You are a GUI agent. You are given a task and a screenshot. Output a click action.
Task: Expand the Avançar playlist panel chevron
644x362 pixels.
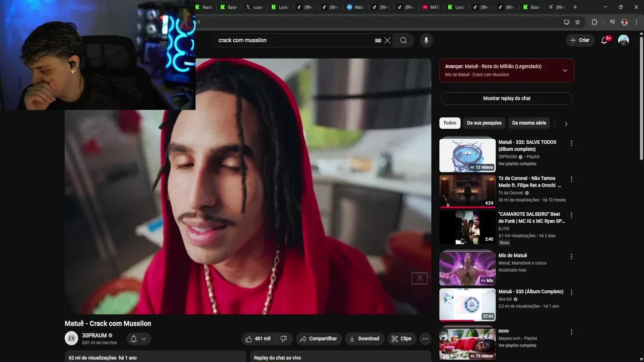click(565, 70)
